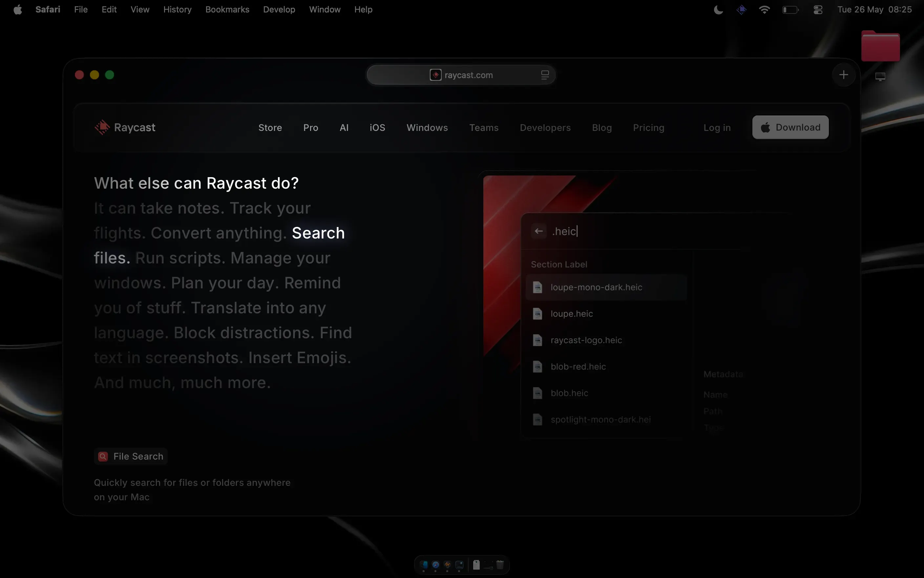Select the loupe.heic result row
Image resolution: width=924 pixels, height=578 pixels.
(x=606, y=314)
